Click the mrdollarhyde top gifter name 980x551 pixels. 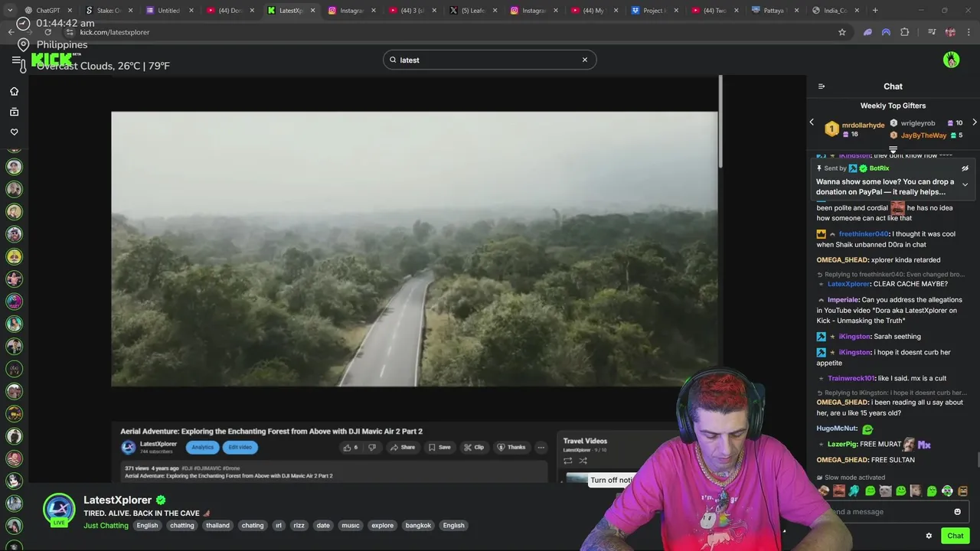click(x=863, y=126)
